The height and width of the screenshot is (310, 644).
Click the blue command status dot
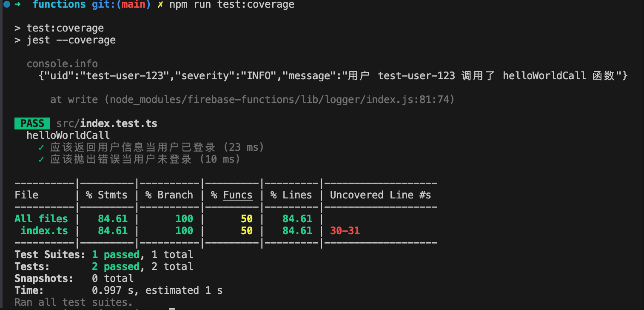coord(7,5)
